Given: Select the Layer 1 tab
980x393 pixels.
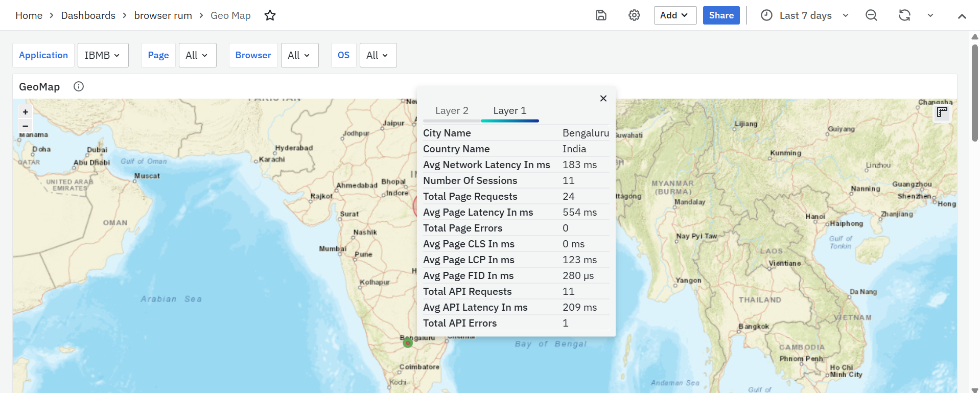Looking at the screenshot, I should coord(509,111).
